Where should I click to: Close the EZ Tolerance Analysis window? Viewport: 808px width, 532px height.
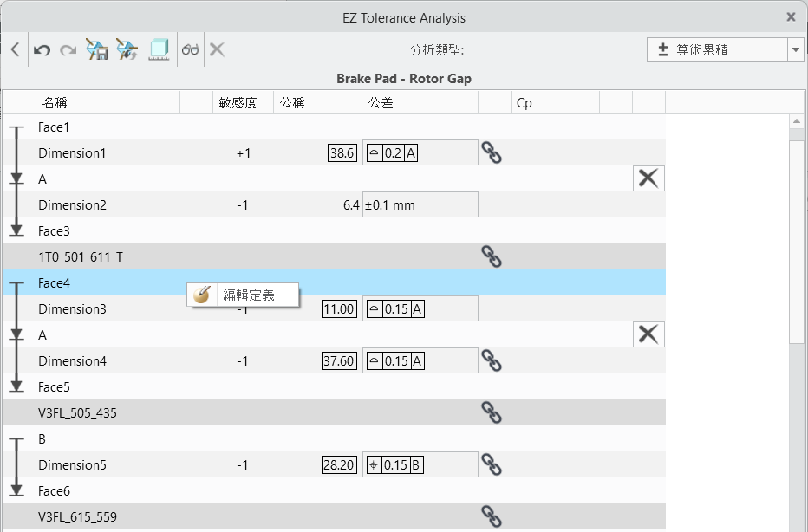click(791, 17)
